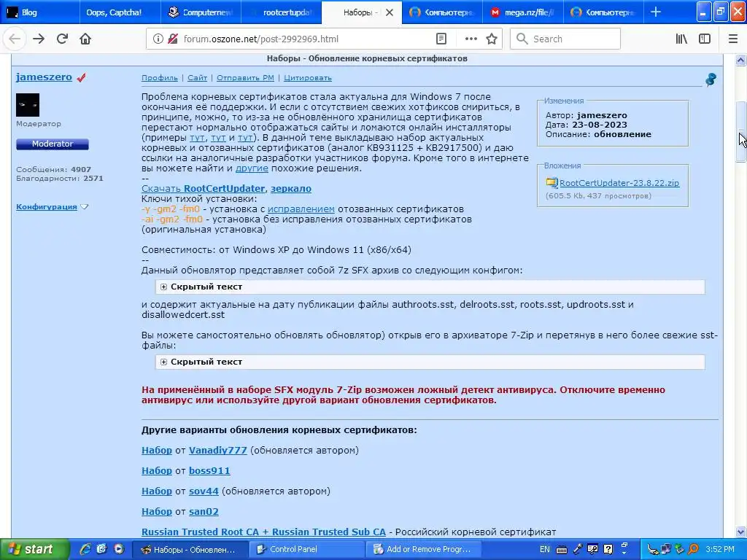
Task: Switch to the mega.nz/file tab
Action: tap(522, 12)
